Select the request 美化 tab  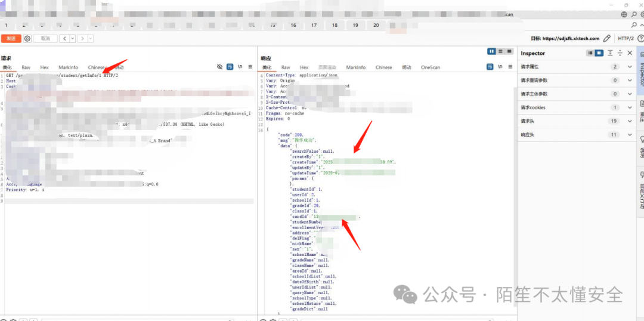tap(7, 67)
